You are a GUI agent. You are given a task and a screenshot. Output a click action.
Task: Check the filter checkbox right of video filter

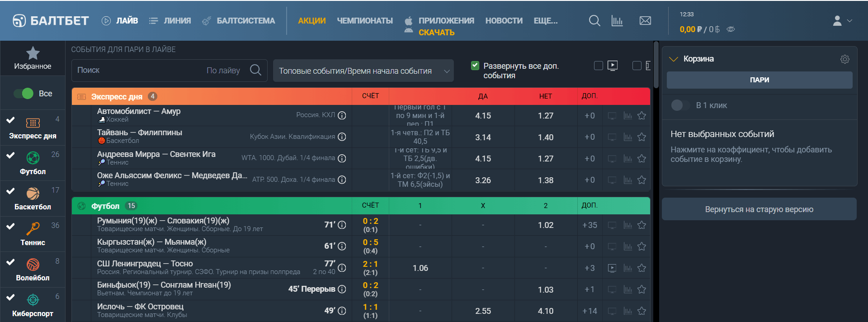point(637,66)
